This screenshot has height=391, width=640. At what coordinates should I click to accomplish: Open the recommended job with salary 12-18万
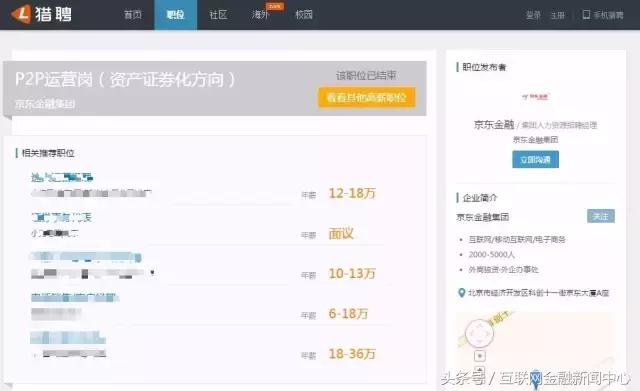[x=62, y=177]
